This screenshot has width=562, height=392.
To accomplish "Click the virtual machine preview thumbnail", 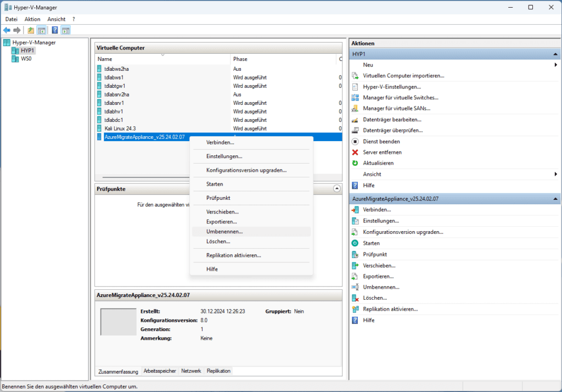I will click(119, 322).
